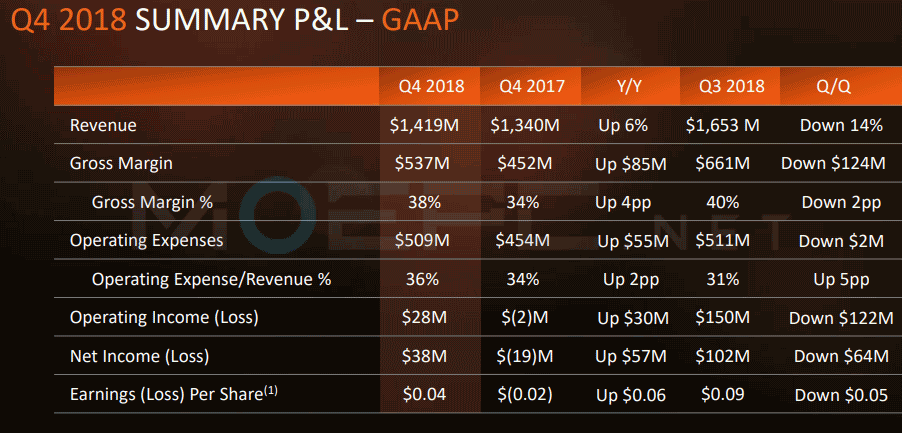Select the Q4 2017 revenue value '$1,340M'
The image size is (902, 433).
tap(525, 125)
